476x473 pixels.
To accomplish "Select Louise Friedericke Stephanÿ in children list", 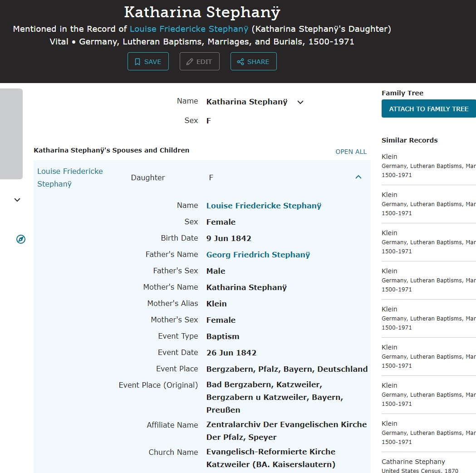I will 70,177.
